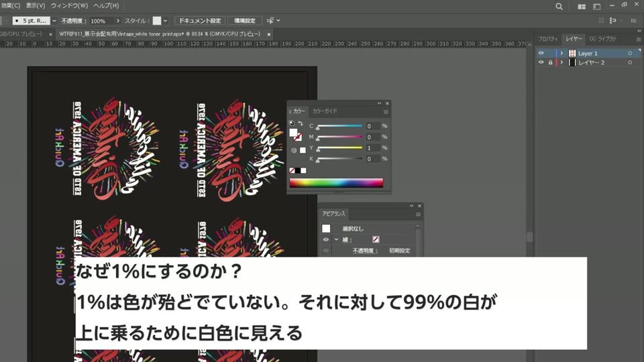Image resolution: width=644 pixels, height=362 pixels.
Task: Click the Y percentage value field showing 1
Action: point(372,147)
